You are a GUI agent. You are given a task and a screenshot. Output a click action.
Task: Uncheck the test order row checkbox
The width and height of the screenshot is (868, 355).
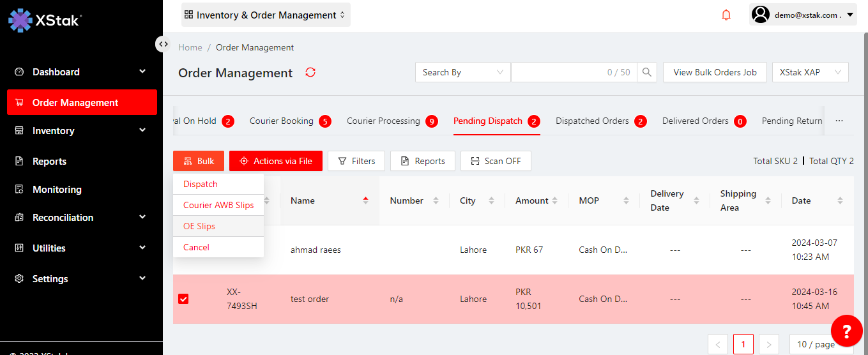click(183, 299)
